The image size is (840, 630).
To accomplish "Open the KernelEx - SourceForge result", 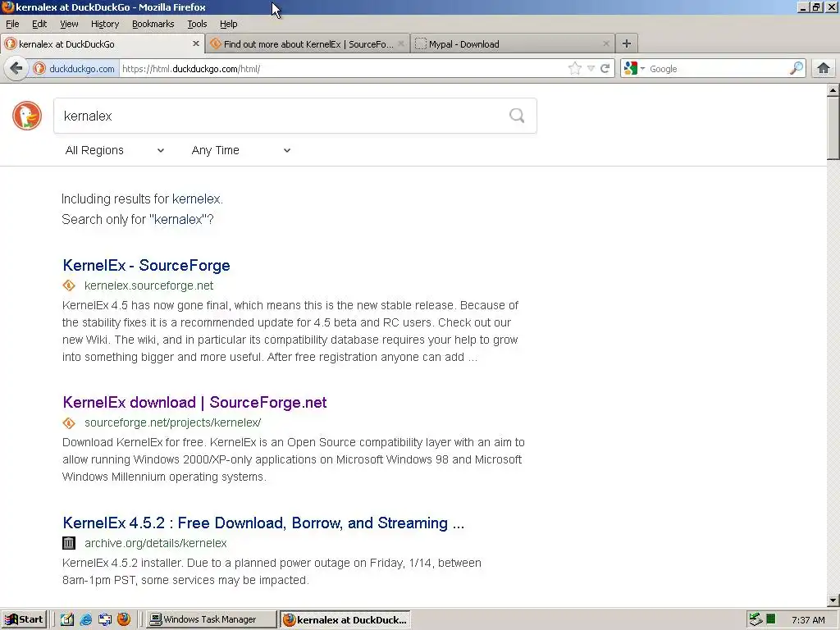I will [x=146, y=265].
